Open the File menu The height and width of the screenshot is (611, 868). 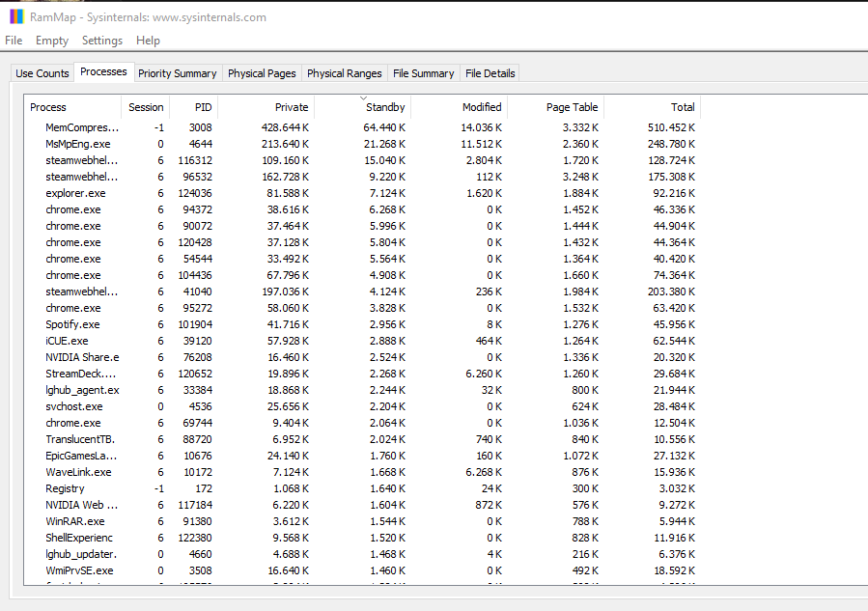[x=14, y=41]
